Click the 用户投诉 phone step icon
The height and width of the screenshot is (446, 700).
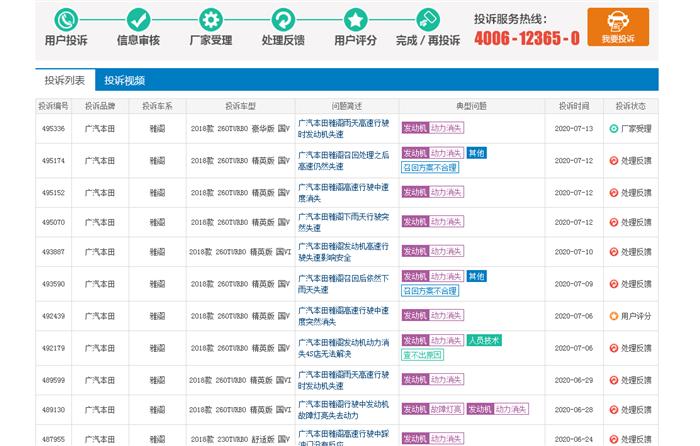click(66, 20)
